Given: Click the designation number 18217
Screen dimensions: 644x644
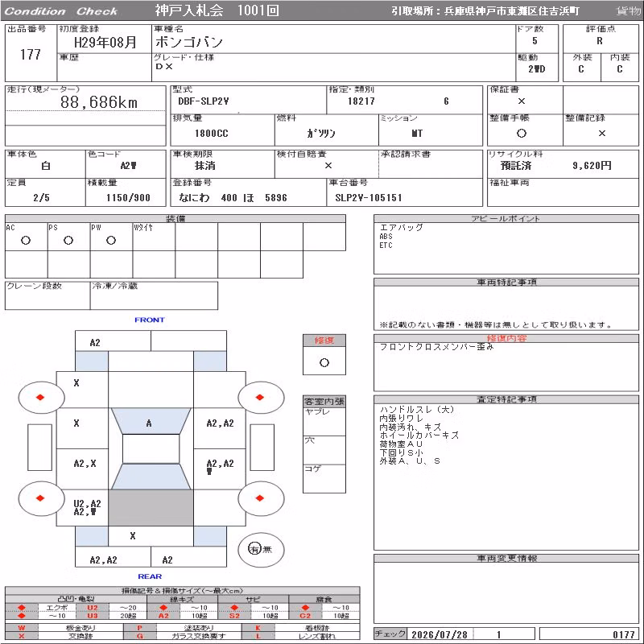Looking at the screenshot, I should pos(361,101).
